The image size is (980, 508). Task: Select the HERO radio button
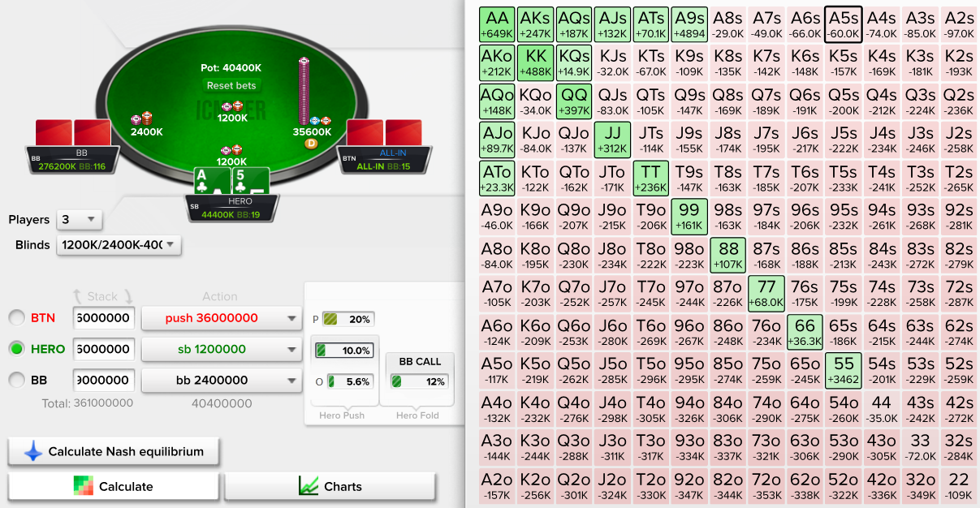tap(15, 348)
